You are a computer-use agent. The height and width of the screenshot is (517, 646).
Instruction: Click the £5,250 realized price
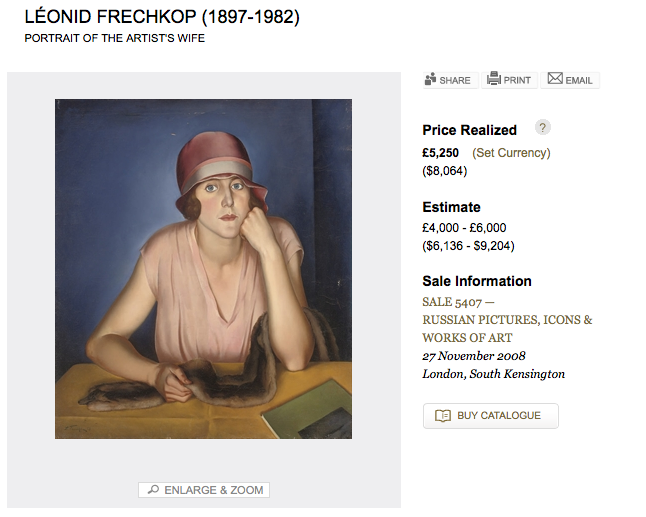coord(441,153)
